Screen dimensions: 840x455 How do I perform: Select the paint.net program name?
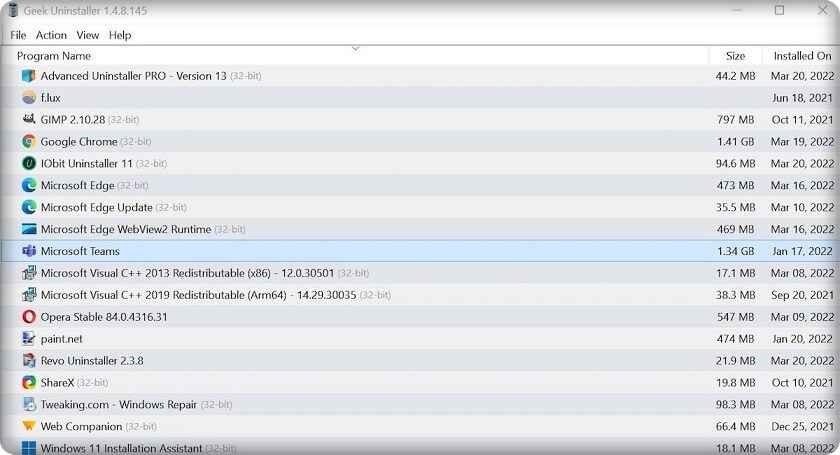pyautogui.click(x=62, y=339)
